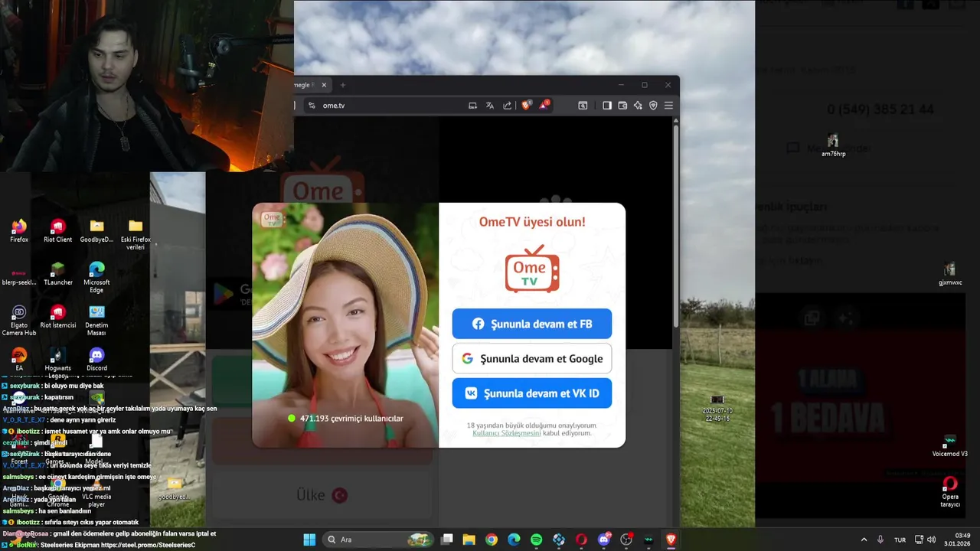The height and width of the screenshot is (551, 980).
Task: Open the Hogwarts Legacy desktop shortcut
Action: point(57,362)
